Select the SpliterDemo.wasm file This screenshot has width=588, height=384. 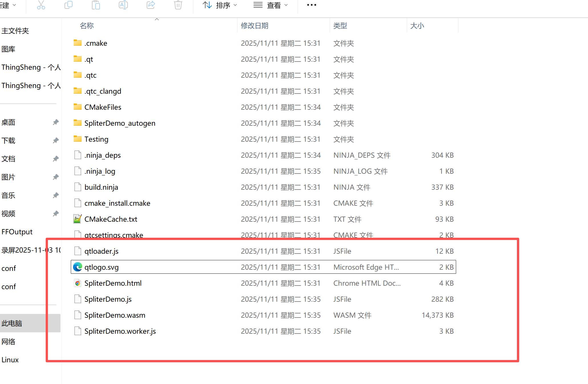click(x=115, y=315)
